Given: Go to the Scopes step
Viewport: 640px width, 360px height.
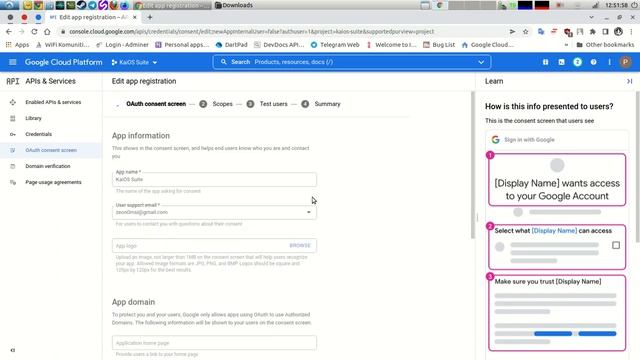Looking at the screenshot, I should 216,104.
